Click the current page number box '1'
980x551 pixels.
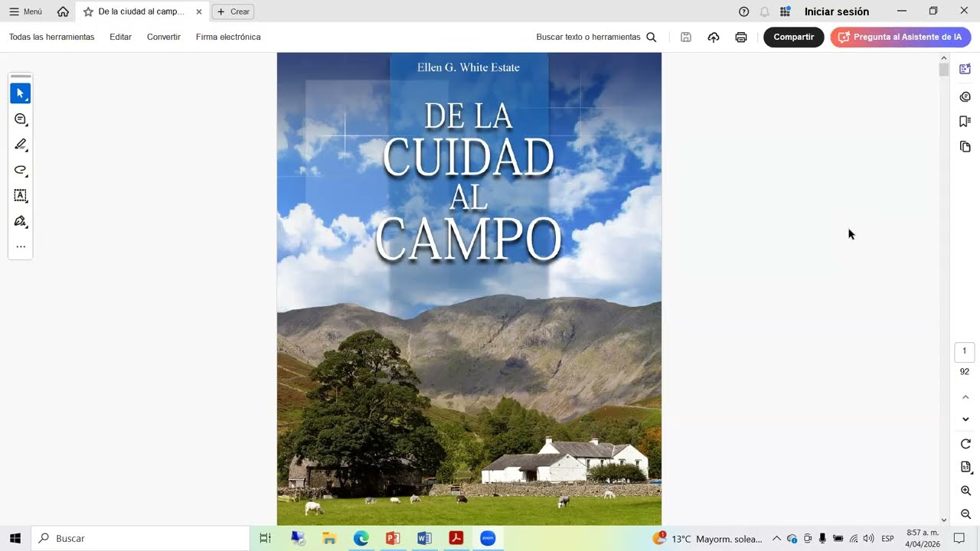(x=965, y=351)
